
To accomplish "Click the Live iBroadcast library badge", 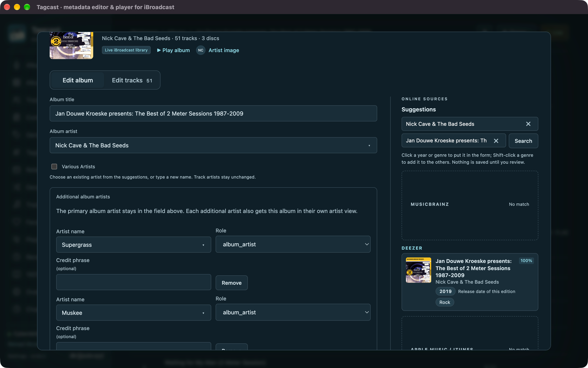I will [126, 50].
